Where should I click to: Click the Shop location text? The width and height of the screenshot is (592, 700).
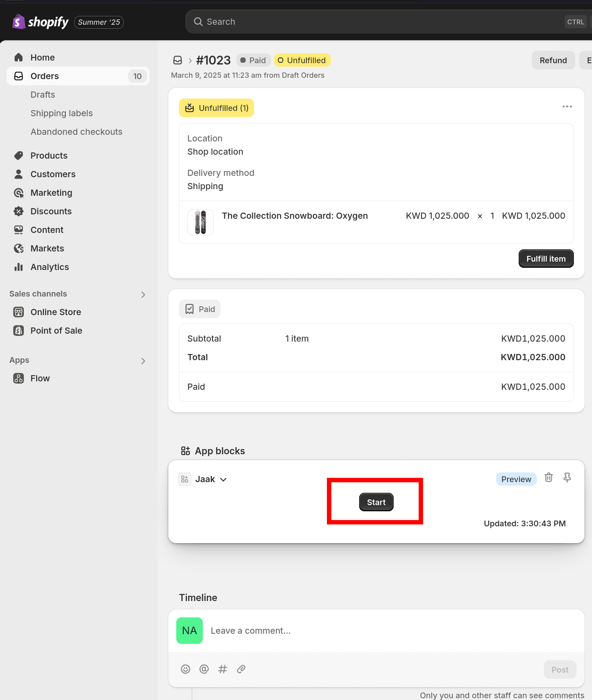tap(215, 152)
